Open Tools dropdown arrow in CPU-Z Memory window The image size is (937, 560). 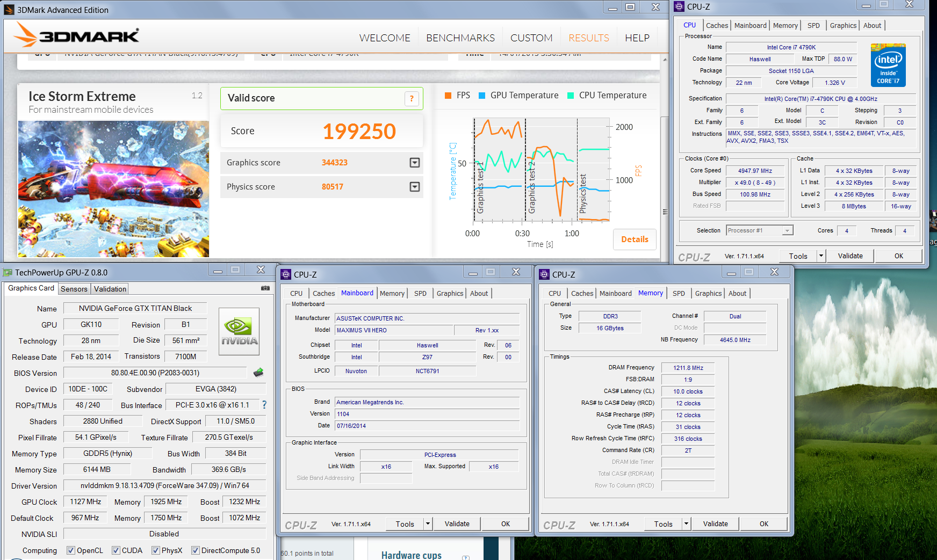coord(687,523)
